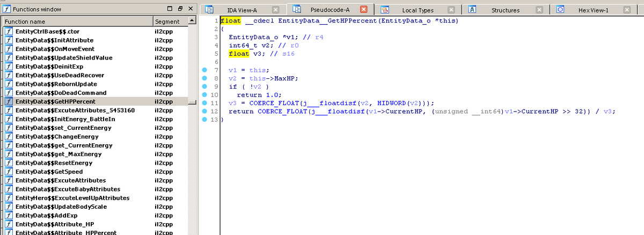Click the Hex View-1 tab icon
Viewport: 644px width, 235px height.
point(560,10)
